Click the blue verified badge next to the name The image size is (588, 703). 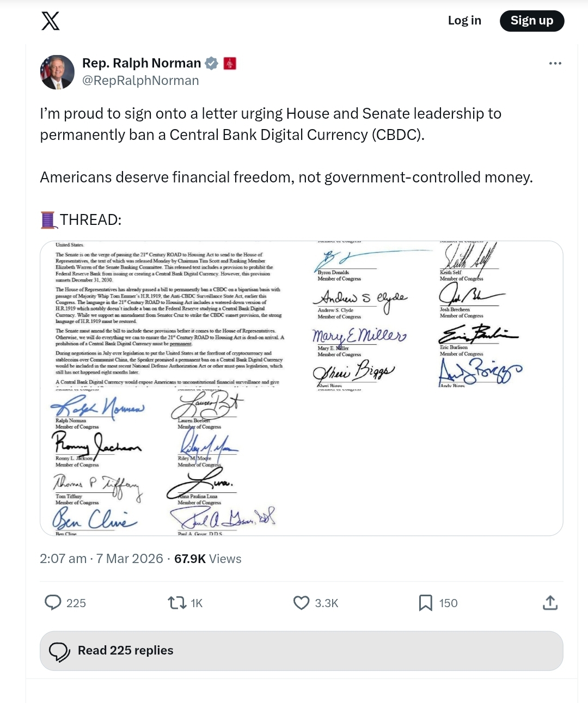(212, 63)
